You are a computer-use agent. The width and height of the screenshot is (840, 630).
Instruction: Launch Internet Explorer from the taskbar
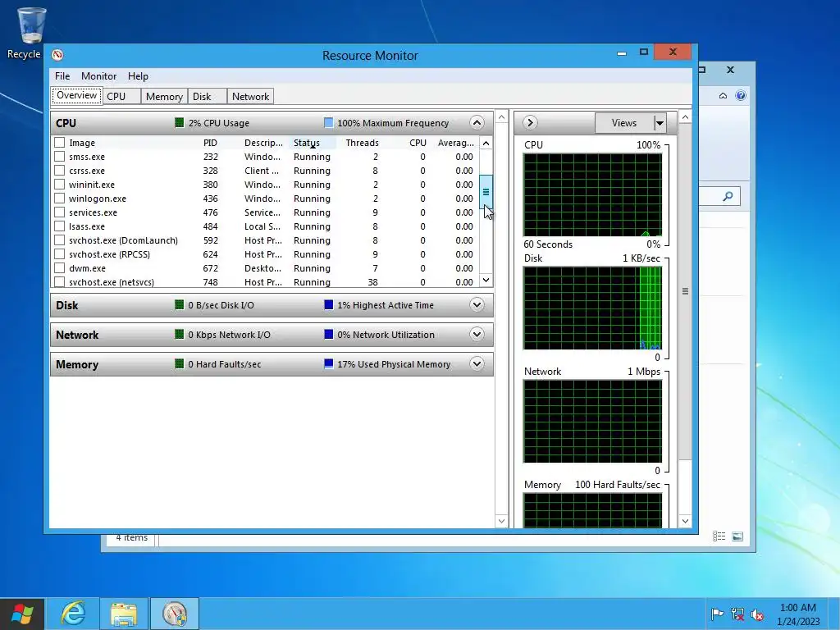(x=73, y=614)
